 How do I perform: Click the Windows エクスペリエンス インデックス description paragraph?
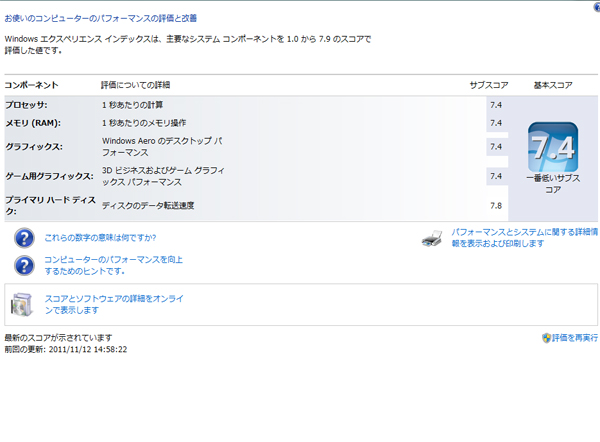coord(188,44)
